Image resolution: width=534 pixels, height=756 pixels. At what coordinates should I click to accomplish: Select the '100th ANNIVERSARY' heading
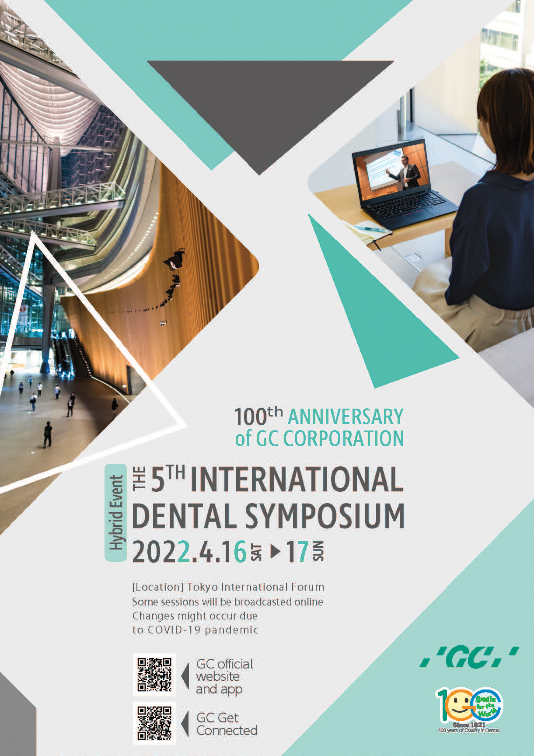[319, 416]
